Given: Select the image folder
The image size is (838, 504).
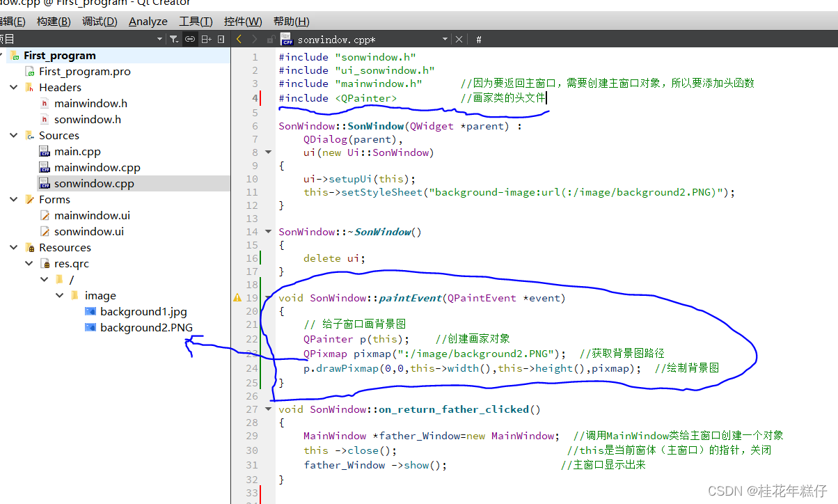Looking at the screenshot, I should tap(100, 296).
